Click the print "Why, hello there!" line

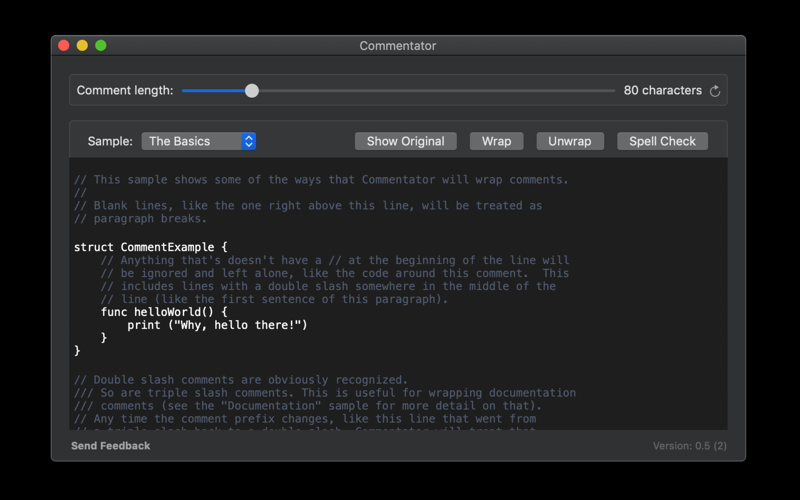[217, 325]
